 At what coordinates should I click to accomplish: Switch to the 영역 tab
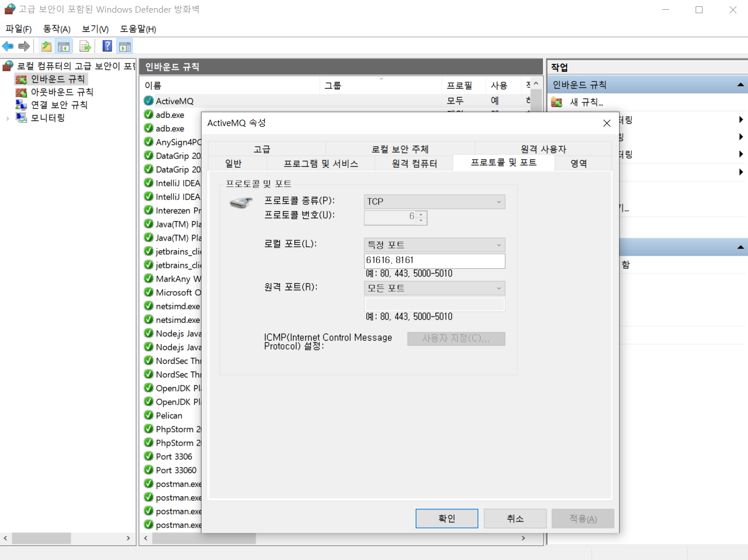[579, 163]
